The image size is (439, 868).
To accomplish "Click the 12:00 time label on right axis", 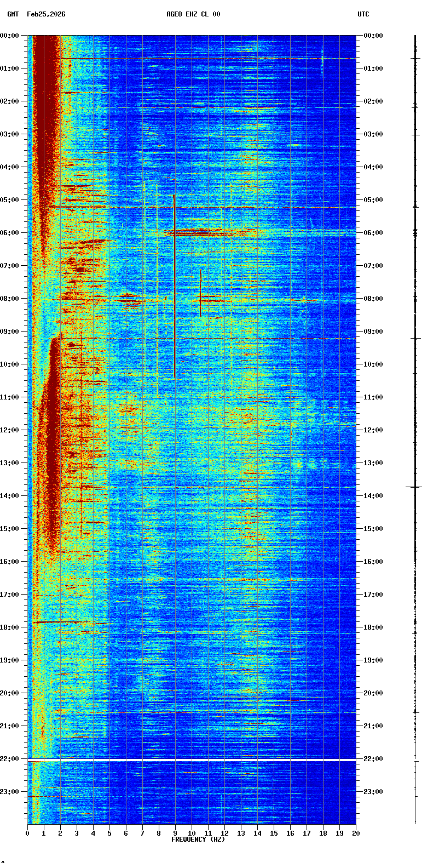I will (373, 430).
